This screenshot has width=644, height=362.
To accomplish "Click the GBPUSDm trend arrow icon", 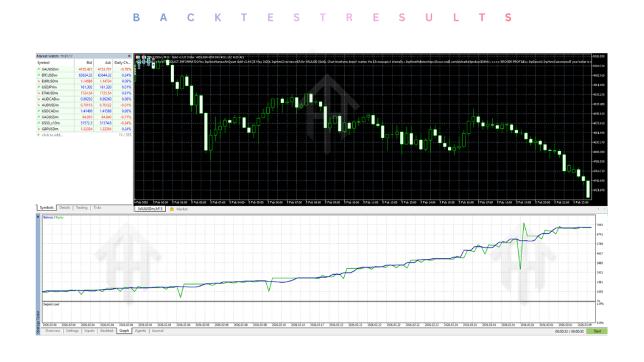I will pyautogui.click(x=38, y=129).
